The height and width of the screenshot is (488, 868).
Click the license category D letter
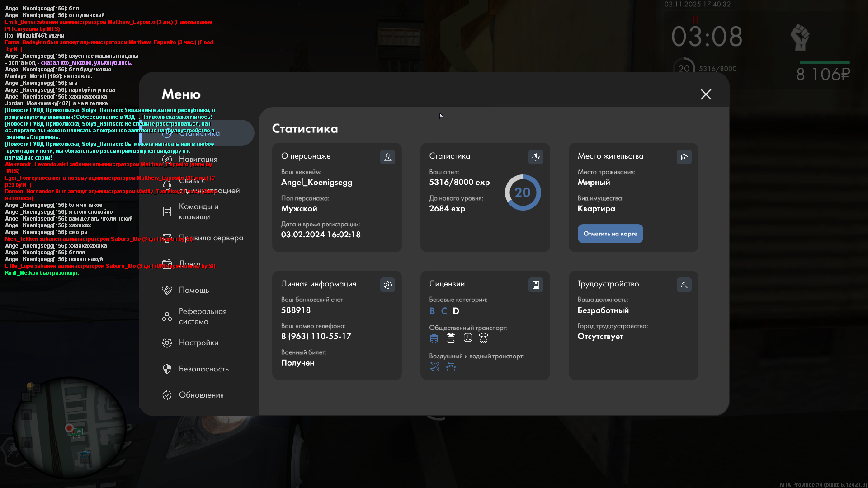click(x=456, y=311)
